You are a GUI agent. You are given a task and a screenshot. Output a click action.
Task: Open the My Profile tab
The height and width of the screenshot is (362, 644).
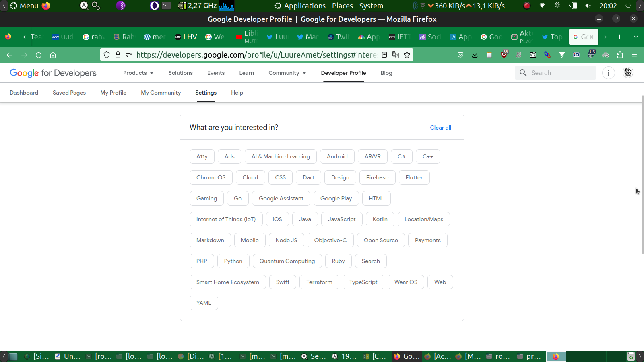click(x=114, y=93)
